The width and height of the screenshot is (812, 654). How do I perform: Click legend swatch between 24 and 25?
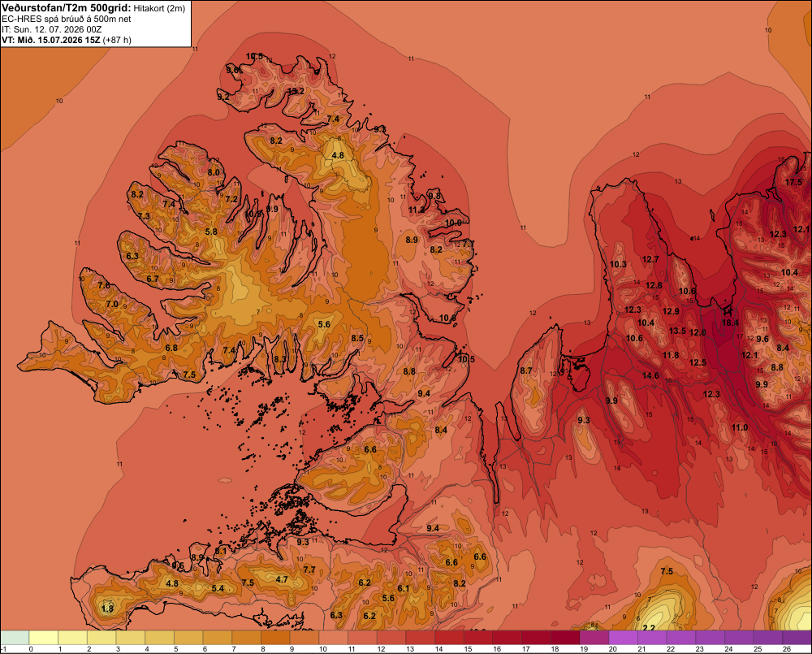[x=740, y=638]
